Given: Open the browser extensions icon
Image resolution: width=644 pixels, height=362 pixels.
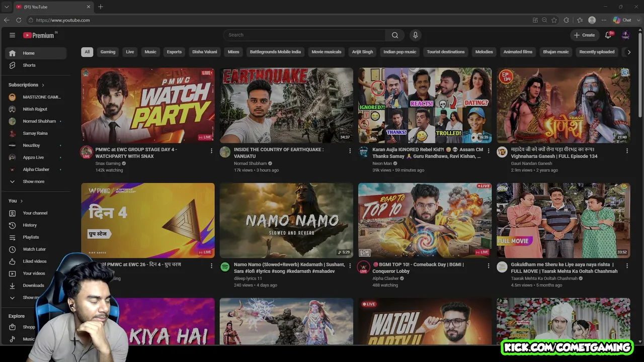Looking at the screenshot, I should [x=567, y=20].
